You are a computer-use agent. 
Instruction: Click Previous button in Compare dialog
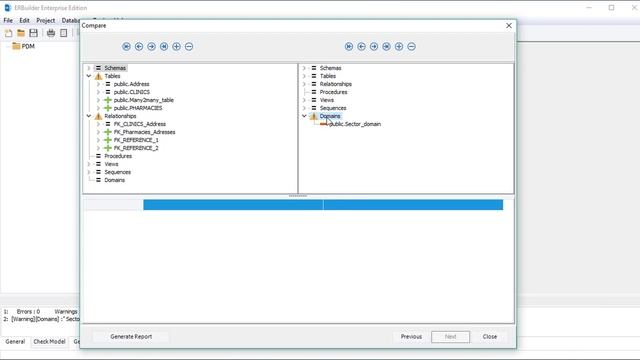[411, 337]
